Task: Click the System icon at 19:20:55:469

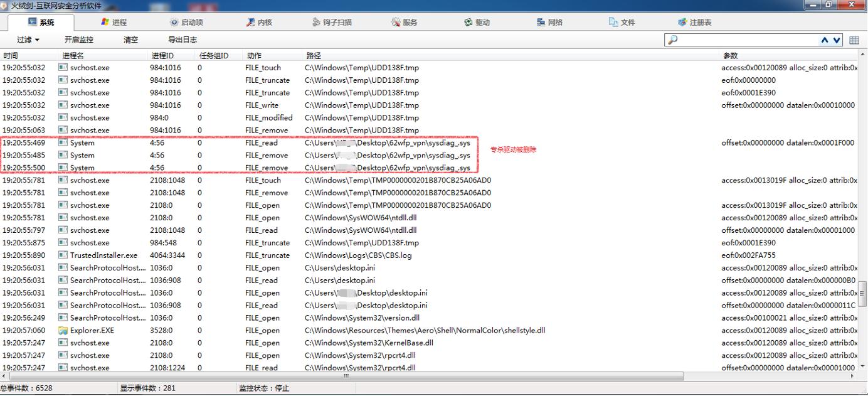Action: point(63,142)
